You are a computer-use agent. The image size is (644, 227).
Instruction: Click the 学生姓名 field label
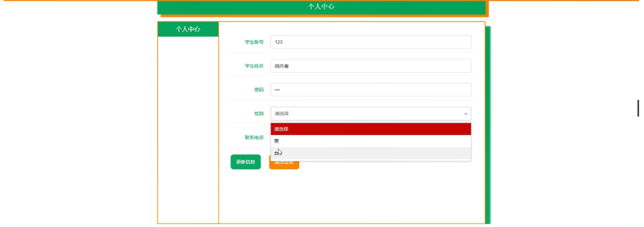[x=254, y=66]
